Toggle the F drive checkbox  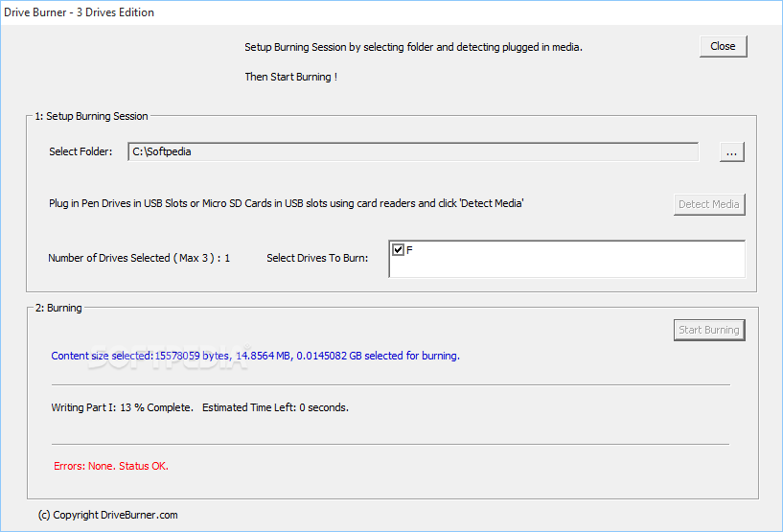pyautogui.click(x=398, y=250)
